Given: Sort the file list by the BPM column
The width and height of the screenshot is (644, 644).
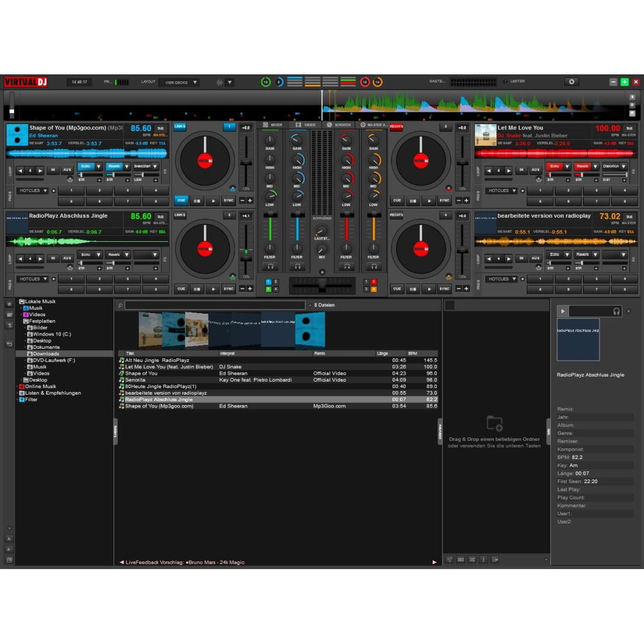Looking at the screenshot, I should click(x=422, y=353).
